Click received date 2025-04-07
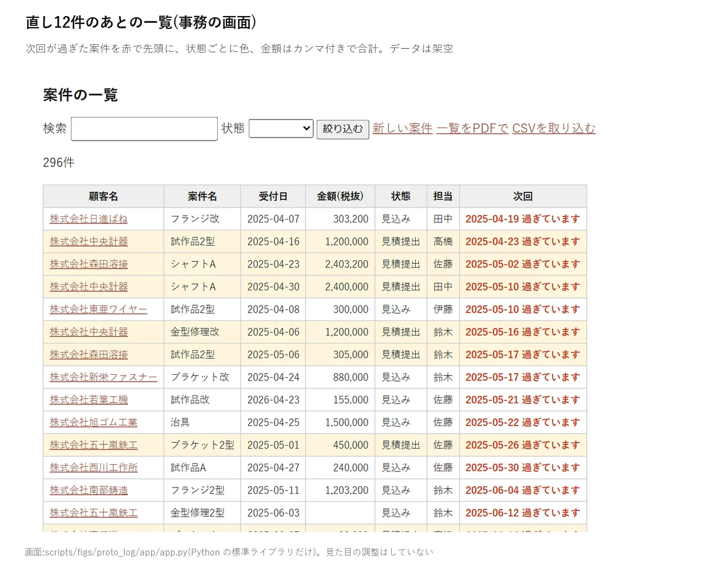Viewport: 728px width, 569px height. coord(273,219)
